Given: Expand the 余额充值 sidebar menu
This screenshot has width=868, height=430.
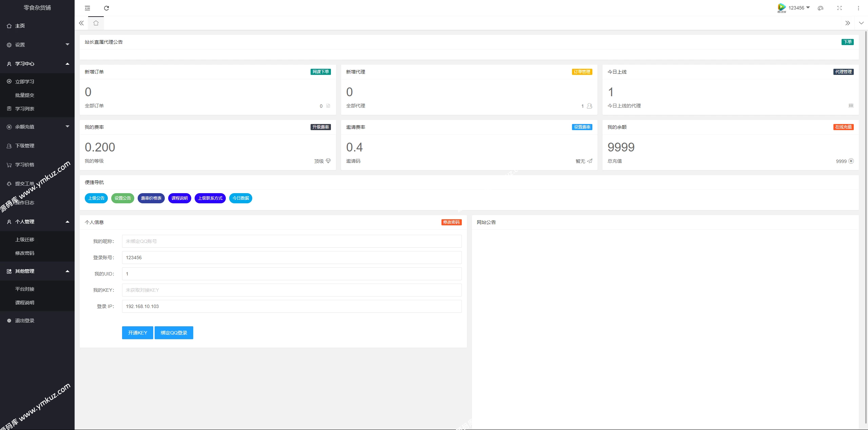Looking at the screenshot, I should (x=37, y=127).
